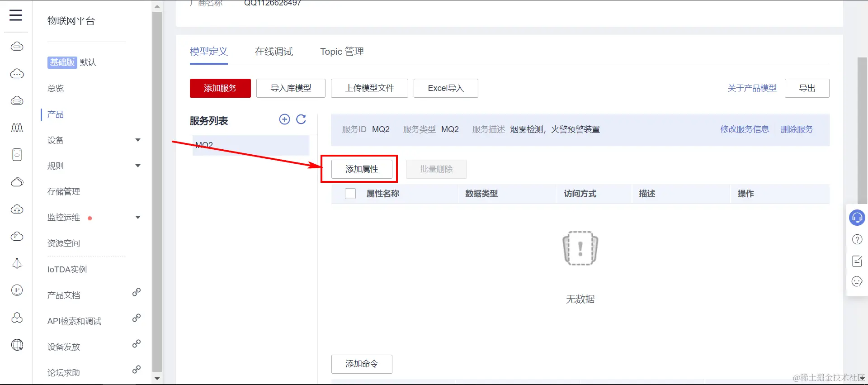Click the 上传模型文件 button
Viewport: 868px width, 385px height.
click(369, 88)
